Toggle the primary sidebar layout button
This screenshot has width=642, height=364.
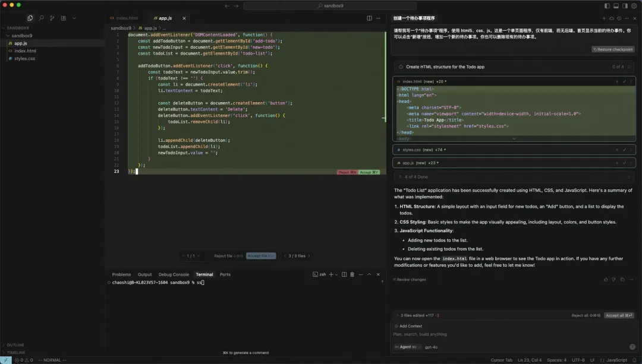tap(607, 5)
